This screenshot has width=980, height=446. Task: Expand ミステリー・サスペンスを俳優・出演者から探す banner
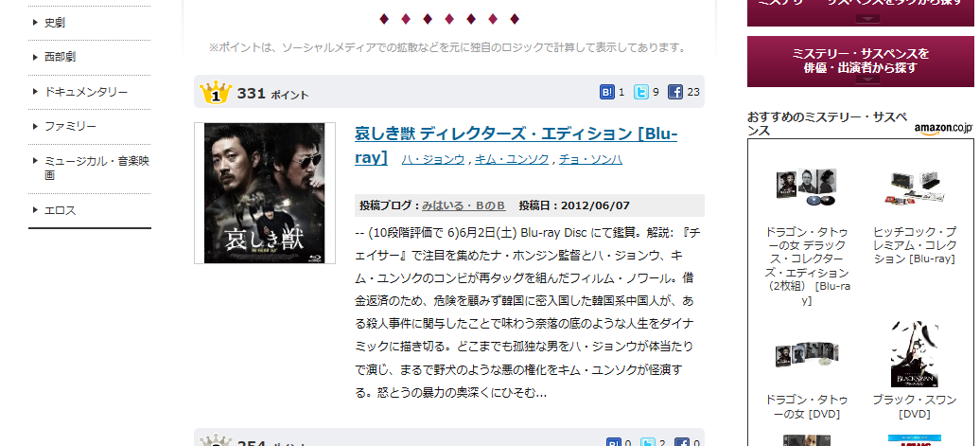[860, 62]
